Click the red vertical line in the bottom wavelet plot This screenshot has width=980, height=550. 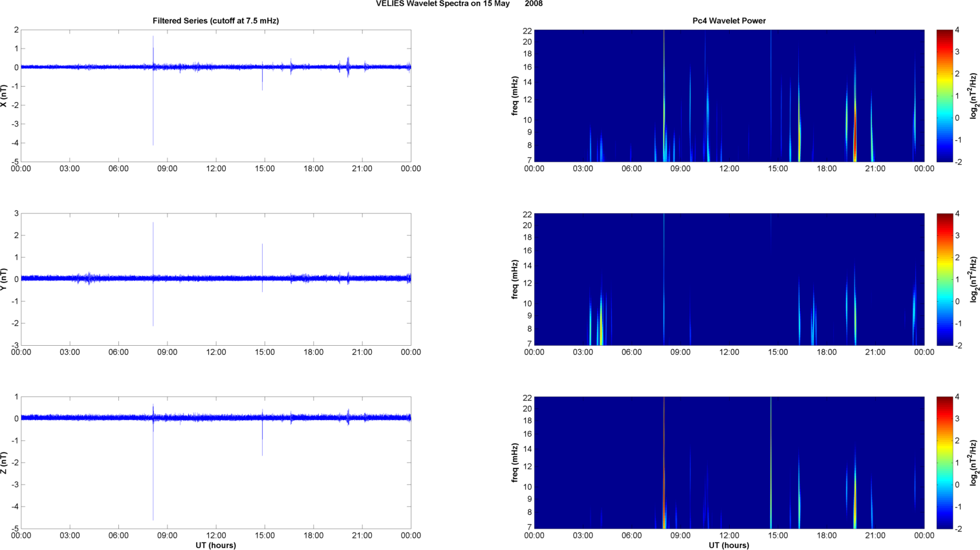[664, 463]
